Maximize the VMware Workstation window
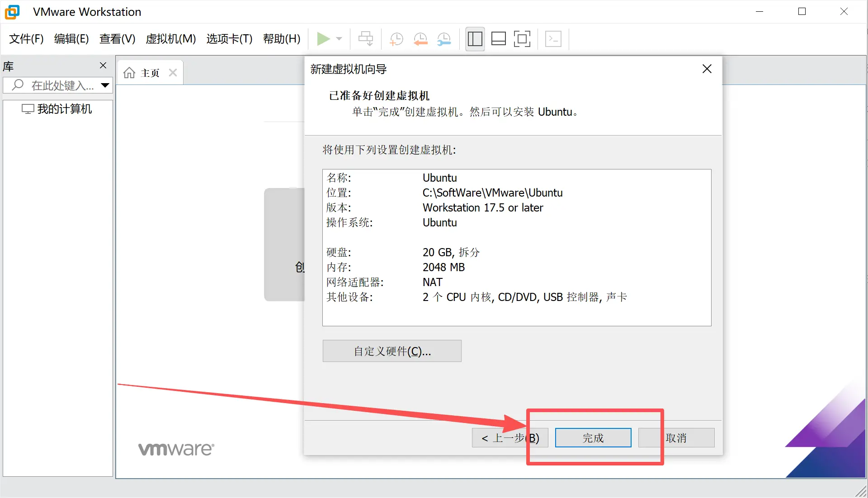 pos(802,12)
